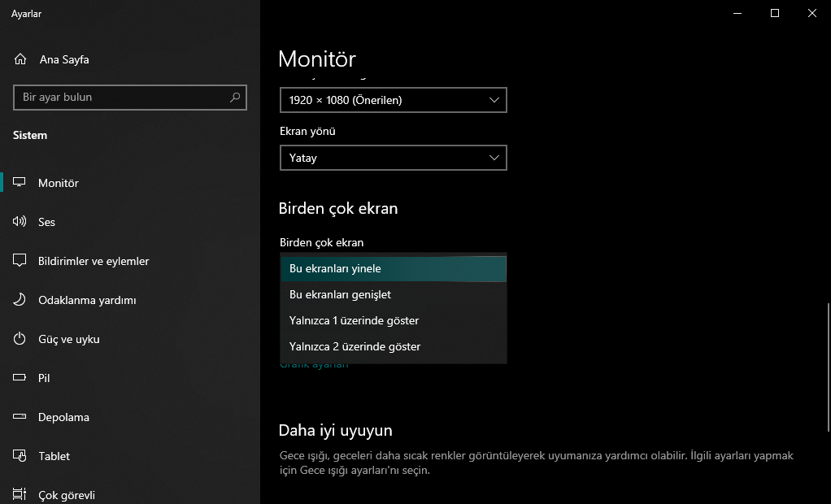Click the search magnifier icon
The width and height of the screenshot is (831, 504).
235,98
